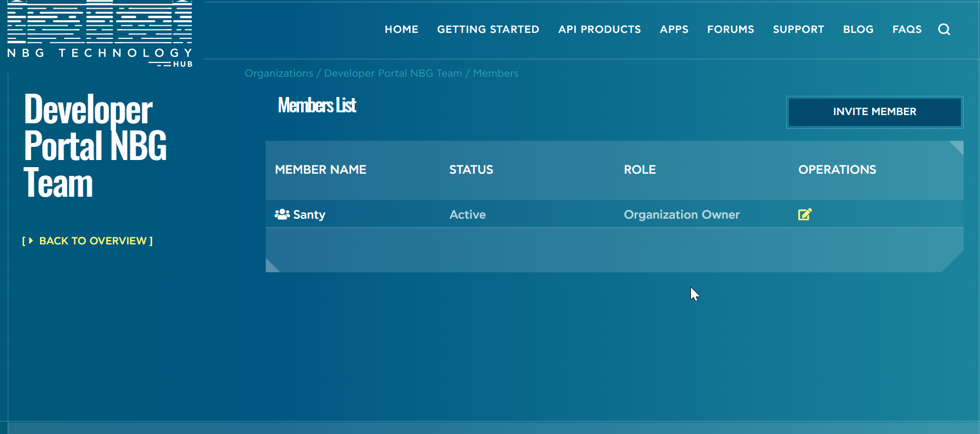Click the member name Santy
Viewport: 980px width, 434px height.
309,215
